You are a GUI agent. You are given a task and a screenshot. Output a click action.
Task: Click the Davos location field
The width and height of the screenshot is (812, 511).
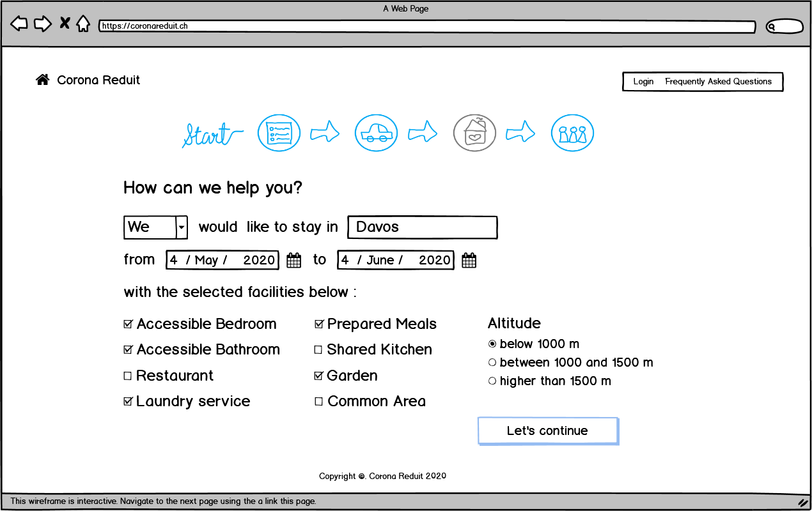(x=423, y=227)
